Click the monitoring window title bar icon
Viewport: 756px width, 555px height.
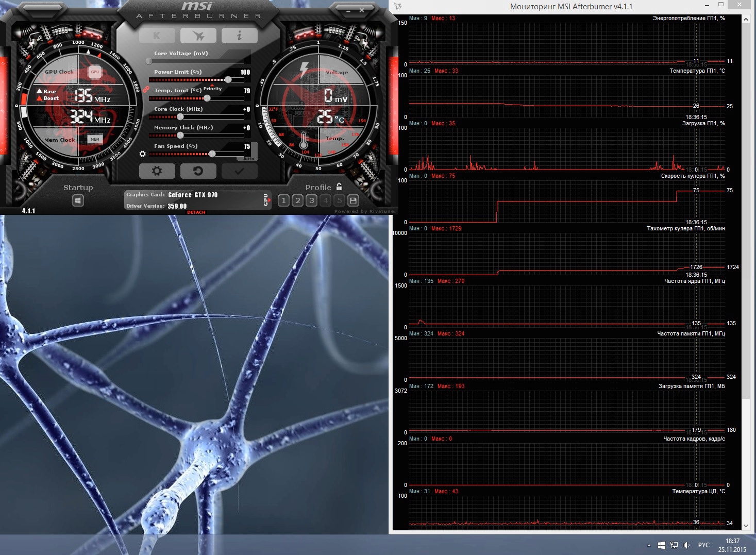tap(398, 6)
